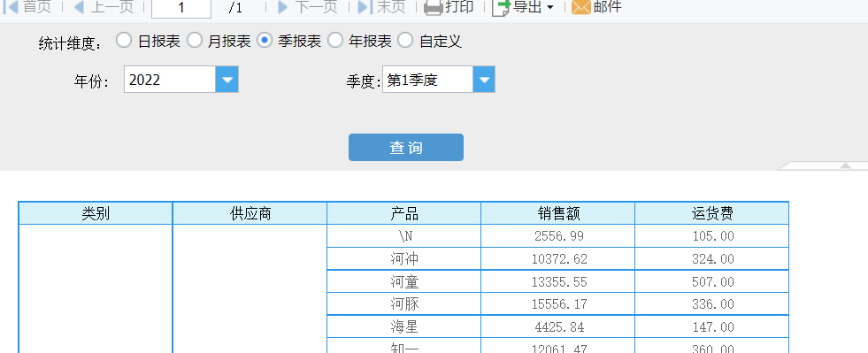Click the 河冲 product cell
The width and height of the screenshot is (868, 353).
pos(404,258)
